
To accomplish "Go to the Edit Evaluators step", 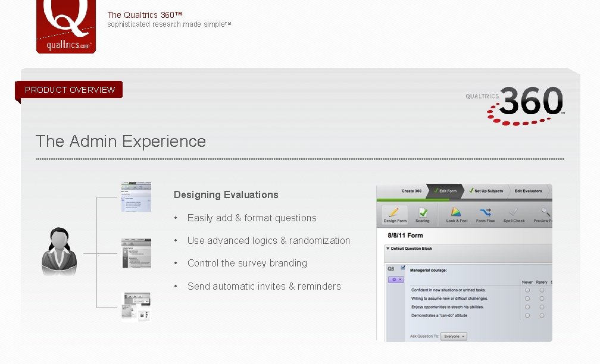I will 528,191.
